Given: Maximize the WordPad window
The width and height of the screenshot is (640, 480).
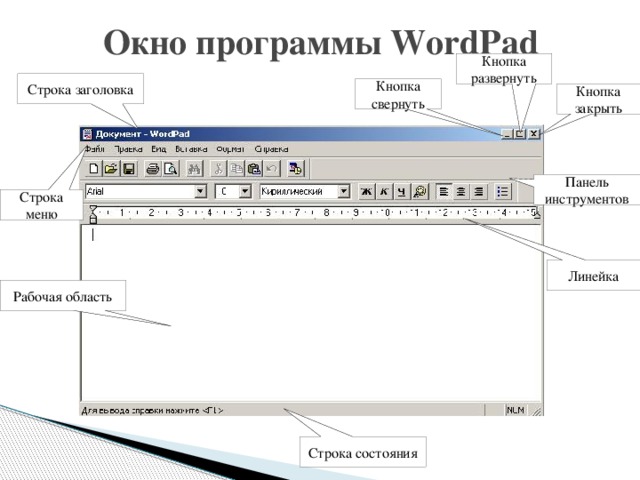Looking at the screenshot, I should coord(519,134).
